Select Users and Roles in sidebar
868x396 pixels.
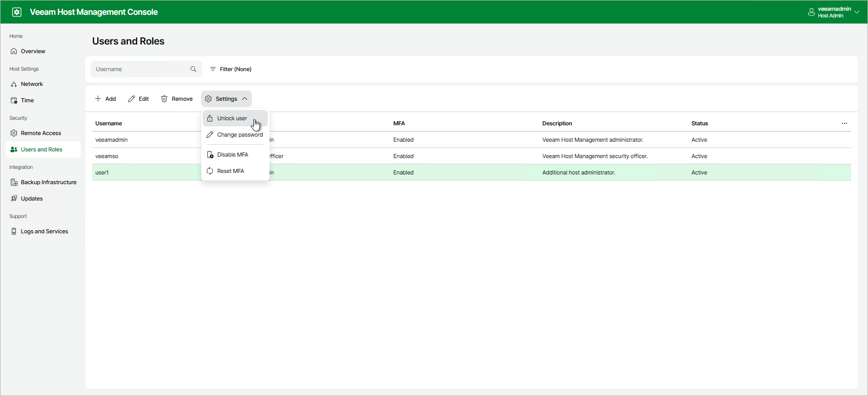(43, 149)
